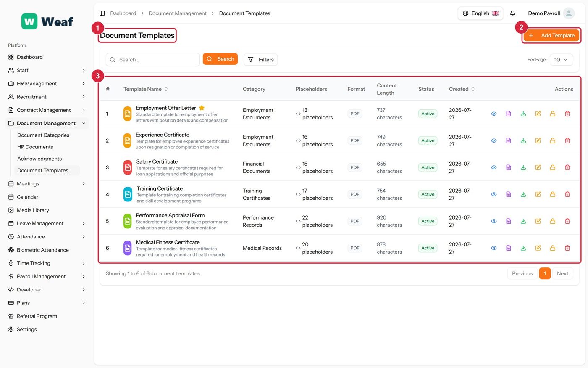Open the notifications bell
The image size is (588, 368).
pos(512,13)
